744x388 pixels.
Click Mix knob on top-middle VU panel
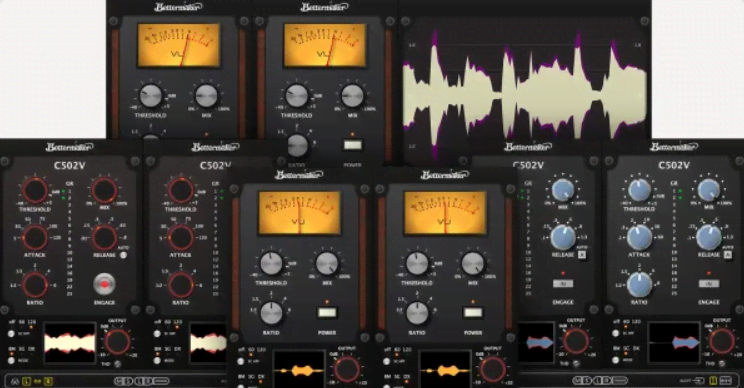(353, 96)
